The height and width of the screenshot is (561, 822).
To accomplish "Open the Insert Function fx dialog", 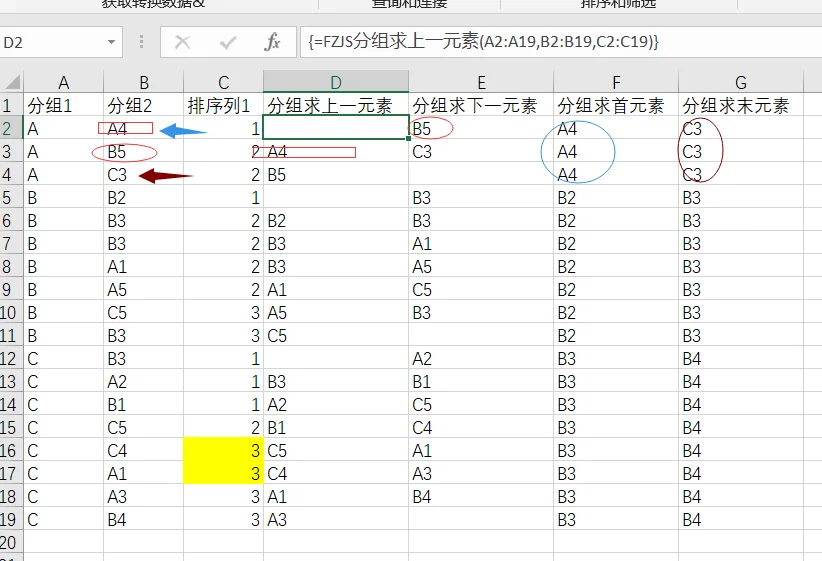I will [272, 42].
